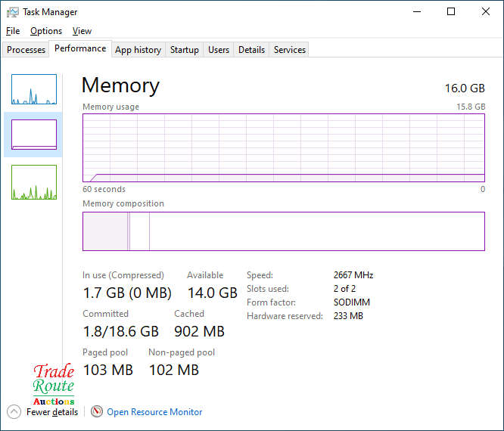This screenshot has height=431, width=504.
Task: Click the Memory composition bar
Action: (284, 231)
